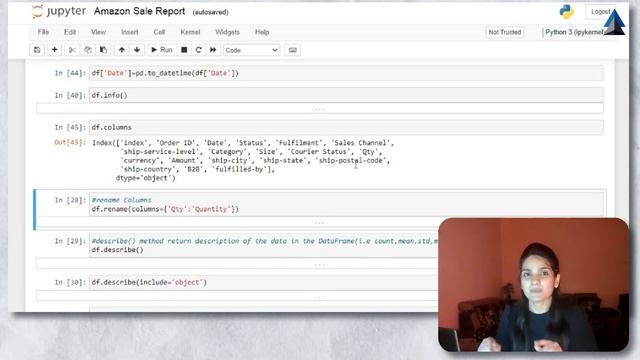Open the Edit menu
This screenshot has height=360, width=640.
(70, 32)
